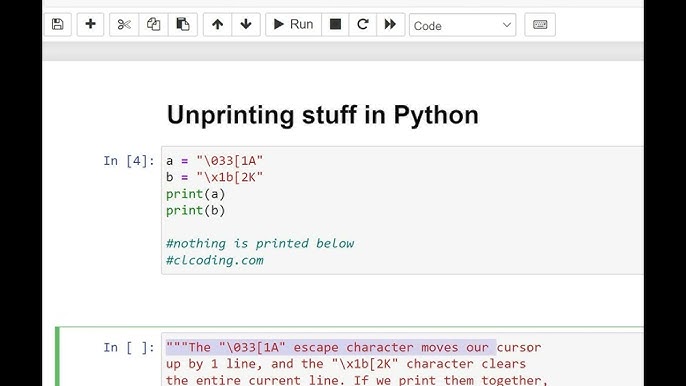
Task: Place cursor in the docstring cell text
Action: tap(402, 363)
